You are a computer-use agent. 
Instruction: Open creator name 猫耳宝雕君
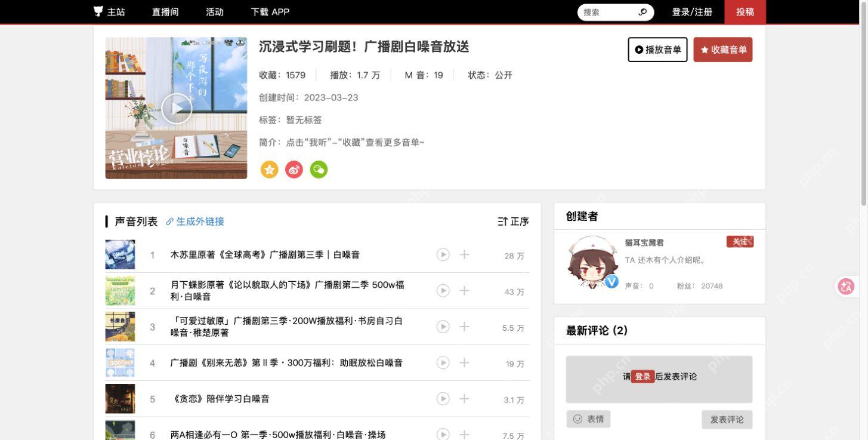[644, 243]
